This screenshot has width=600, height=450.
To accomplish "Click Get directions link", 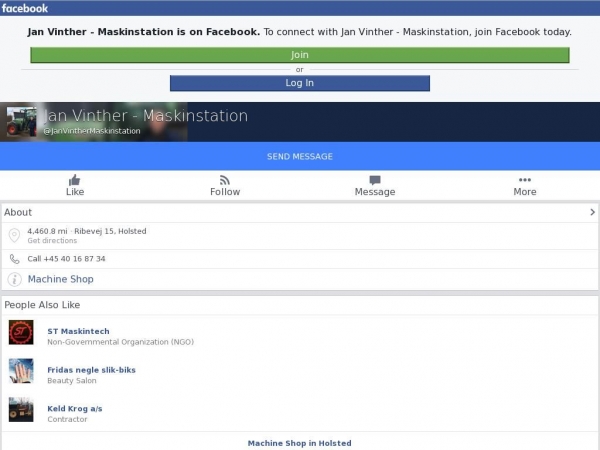I will coord(52,241).
